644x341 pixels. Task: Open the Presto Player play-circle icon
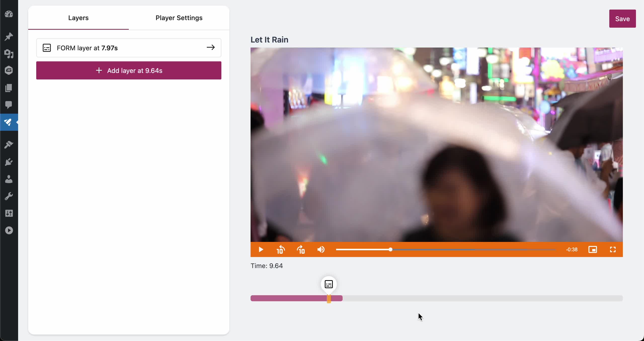(9, 230)
